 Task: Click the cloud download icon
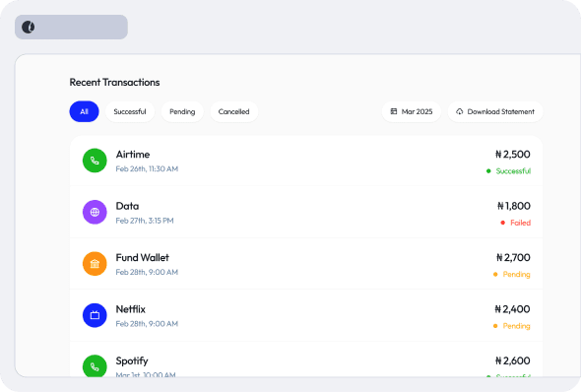460,111
